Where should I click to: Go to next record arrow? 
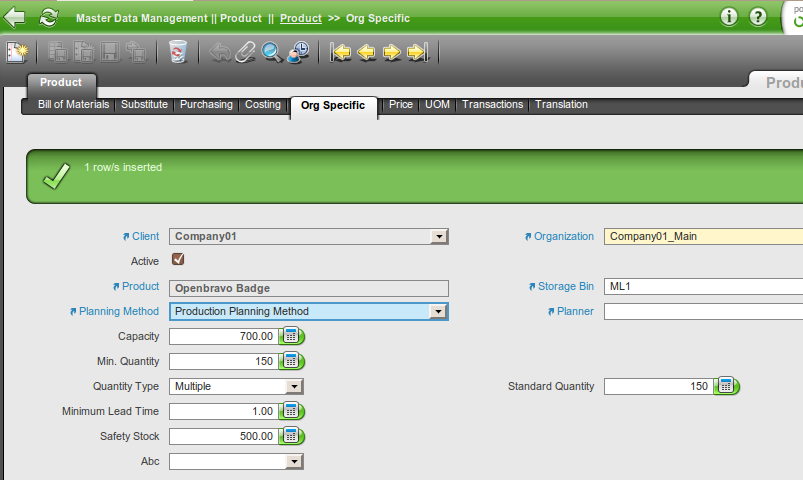(392, 52)
